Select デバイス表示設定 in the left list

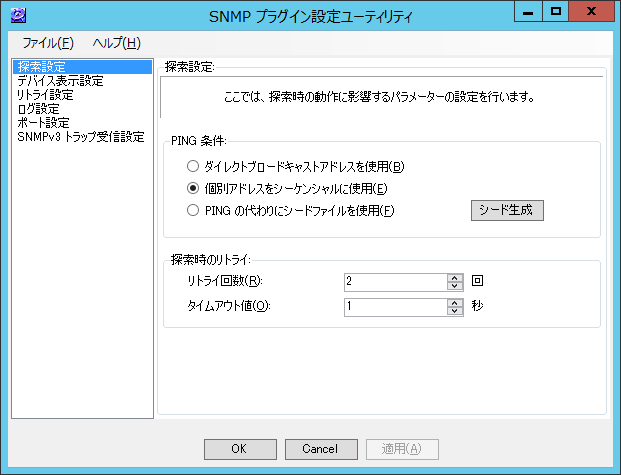coord(82,81)
